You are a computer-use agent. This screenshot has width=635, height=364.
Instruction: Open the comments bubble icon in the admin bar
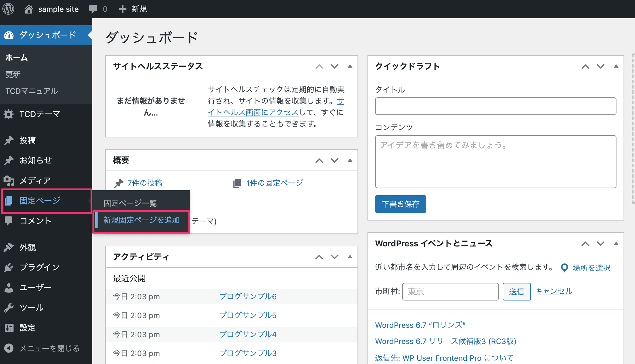(93, 9)
